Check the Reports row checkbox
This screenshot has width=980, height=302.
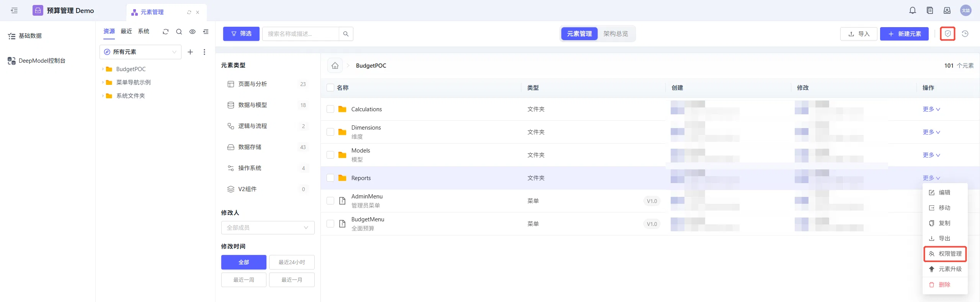point(330,178)
